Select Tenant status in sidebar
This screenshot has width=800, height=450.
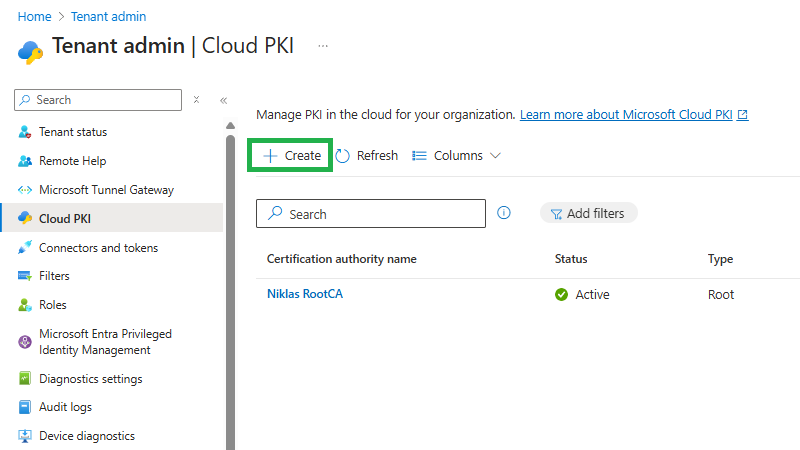pyautogui.click(x=73, y=132)
